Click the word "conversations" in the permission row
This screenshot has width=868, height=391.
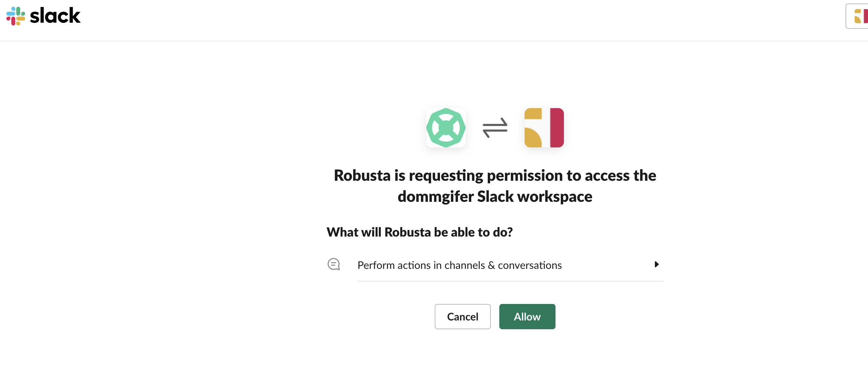[530, 265]
